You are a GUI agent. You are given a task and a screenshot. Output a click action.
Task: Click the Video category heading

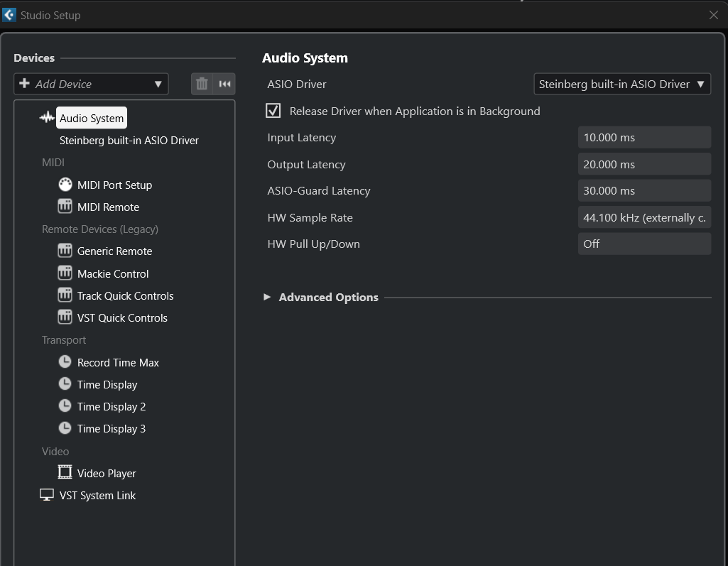[x=55, y=452]
